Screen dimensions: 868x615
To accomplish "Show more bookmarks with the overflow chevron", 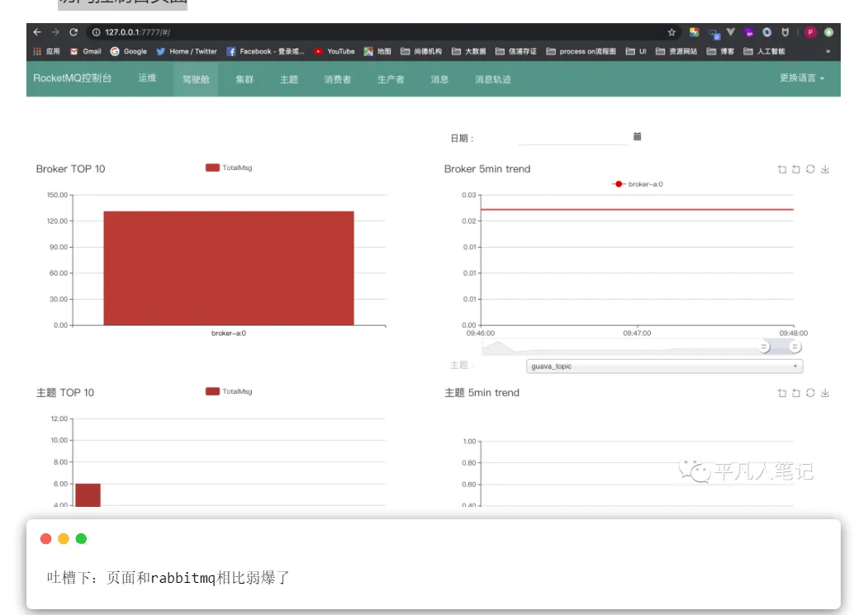I will click(828, 51).
